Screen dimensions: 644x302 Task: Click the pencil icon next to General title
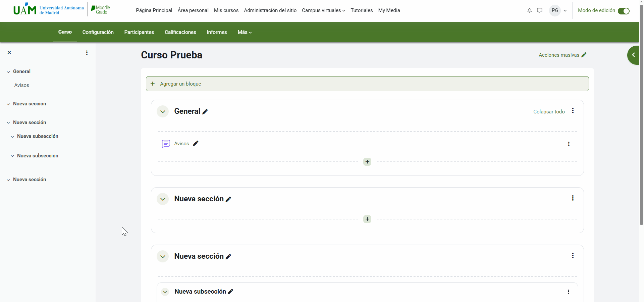coord(205,112)
